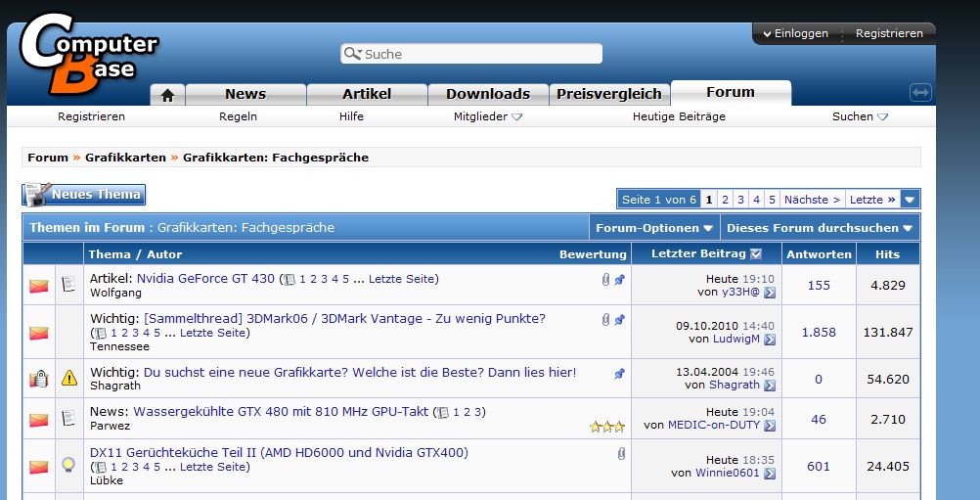Expand the Einloggen dropdown
Viewport: 980px width, 500px height.
[x=795, y=33]
